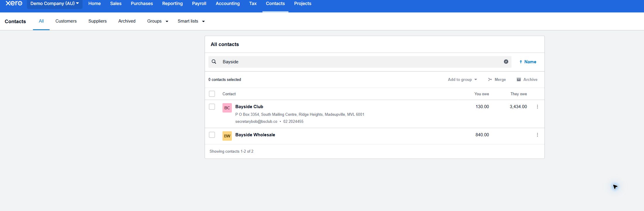This screenshot has width=644, height=211.
Task: Switch to the All contacts tab
Action: (x=41, y=21)
